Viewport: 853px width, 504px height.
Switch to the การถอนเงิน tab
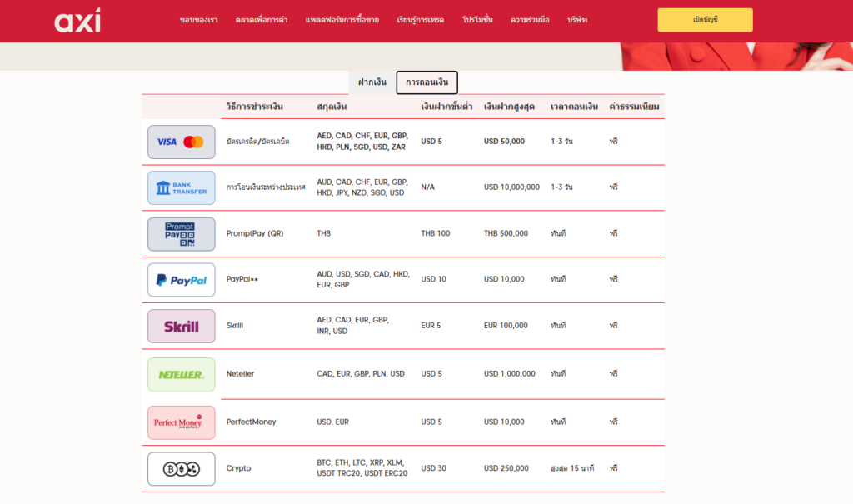coord(427,82)
